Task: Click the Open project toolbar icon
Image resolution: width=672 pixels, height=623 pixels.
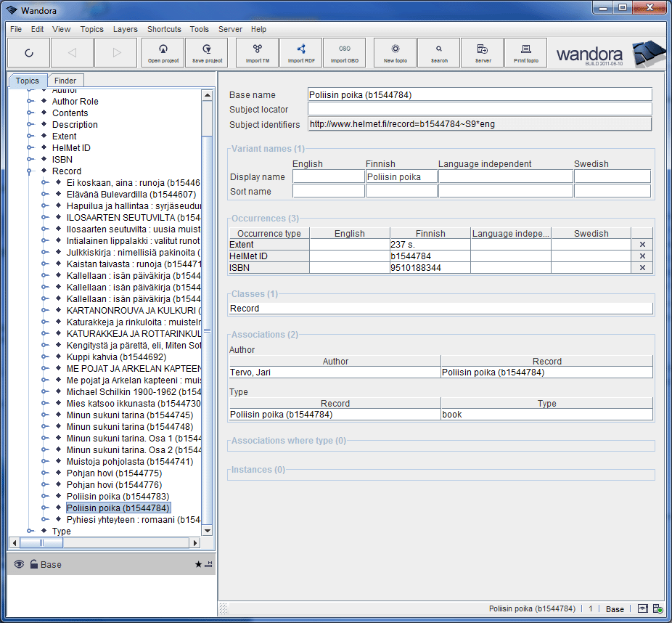Action: pos(163,52)
